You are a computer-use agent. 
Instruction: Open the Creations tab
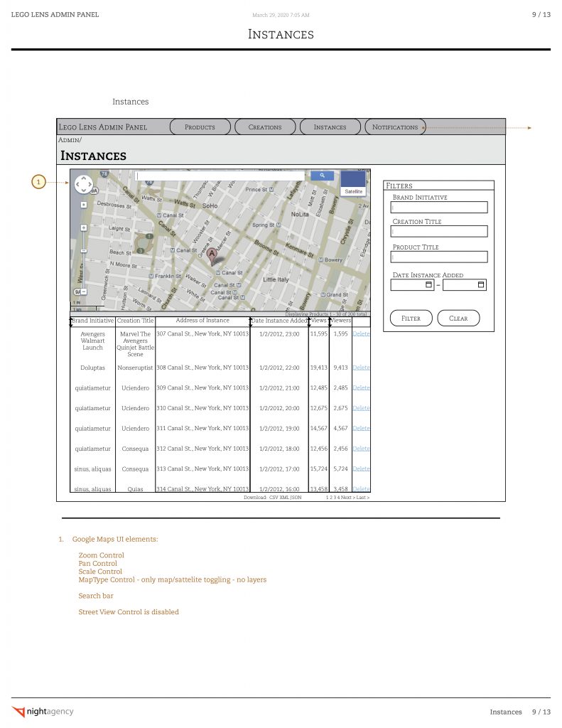click(265, 127)
